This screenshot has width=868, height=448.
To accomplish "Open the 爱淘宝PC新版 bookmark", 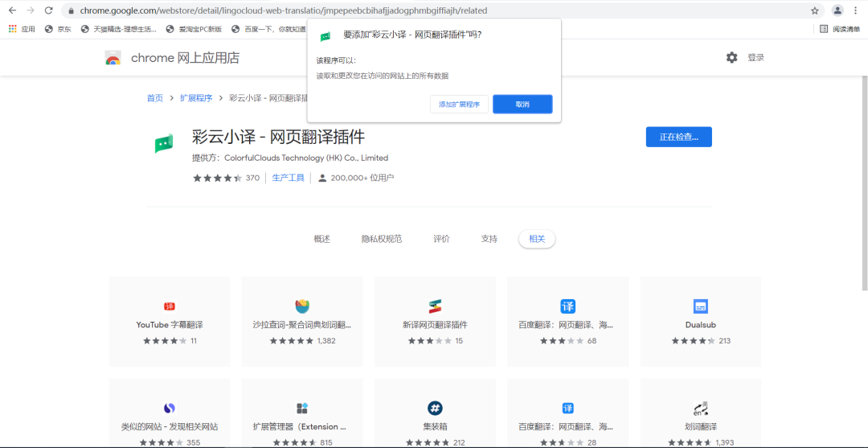I will 194,29.
